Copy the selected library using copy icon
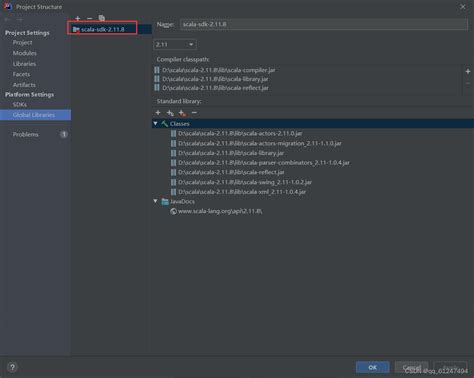Viewport: 474px width, 378px height. [x=102, y=18]
